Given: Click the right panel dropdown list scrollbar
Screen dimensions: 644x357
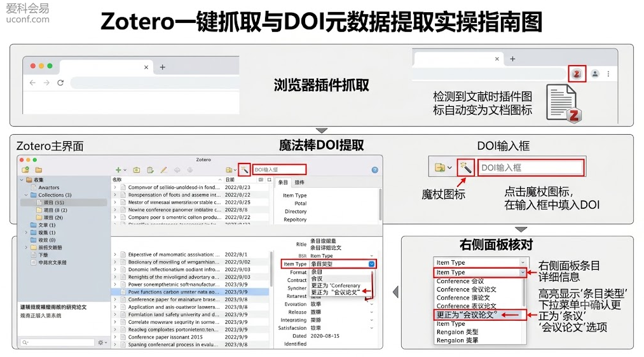Looking at the screenshot, I should point(524,292).
